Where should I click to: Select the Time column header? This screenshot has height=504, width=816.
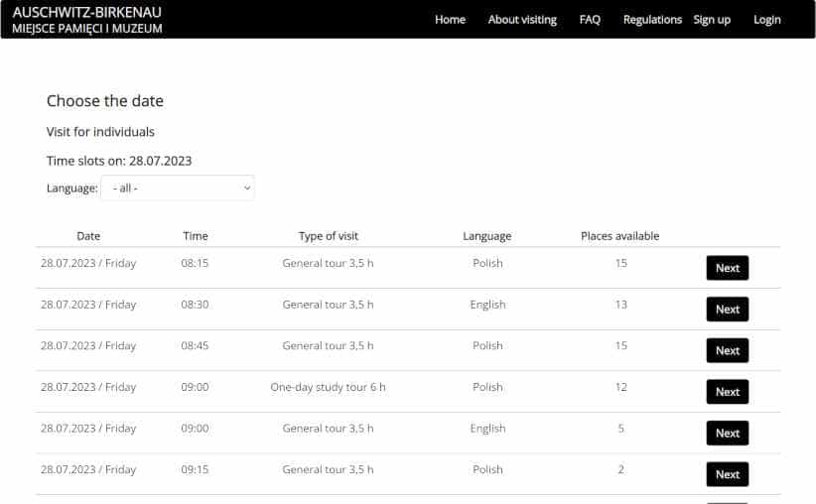196,236
